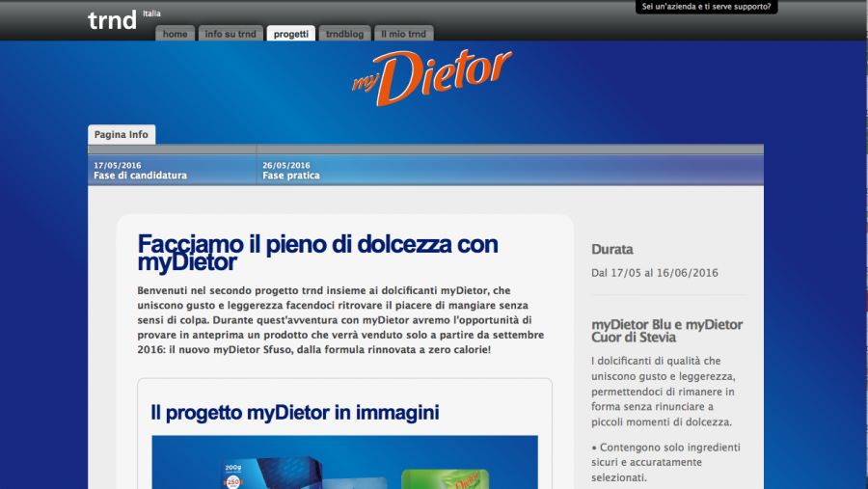Open the trndblog tab
Viewport: 868px width, 489px height.
click(343, 34)
